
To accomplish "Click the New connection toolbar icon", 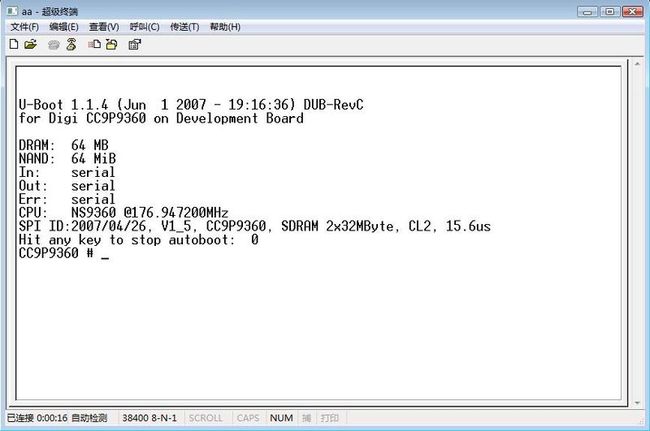I will [14, 44].
